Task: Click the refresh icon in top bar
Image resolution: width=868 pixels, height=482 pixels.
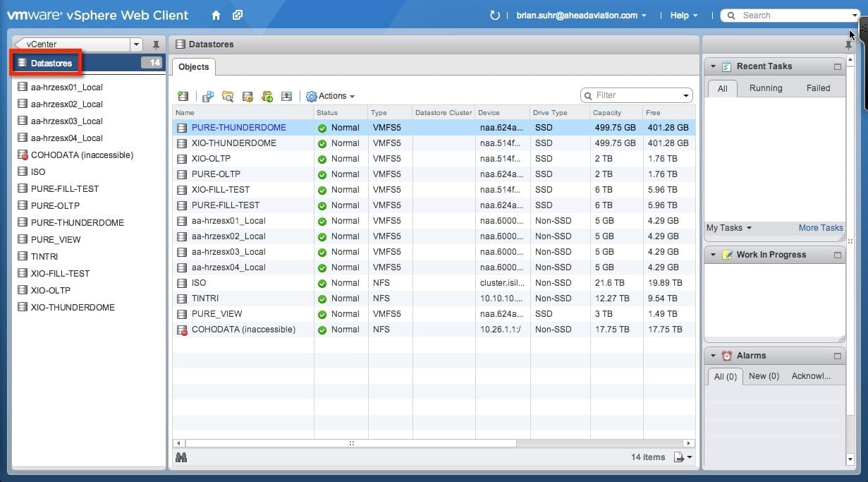Action: click(494, 15)
